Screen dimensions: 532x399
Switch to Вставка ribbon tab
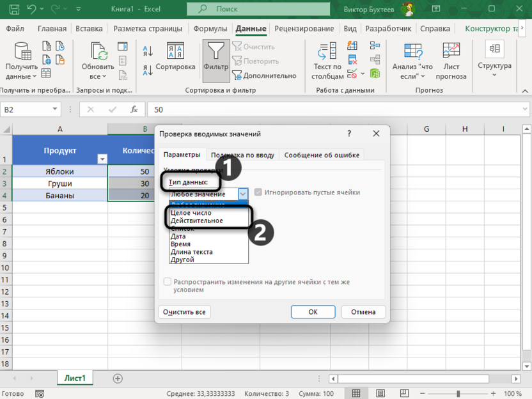pyautogui.click(x=89, y=29)
